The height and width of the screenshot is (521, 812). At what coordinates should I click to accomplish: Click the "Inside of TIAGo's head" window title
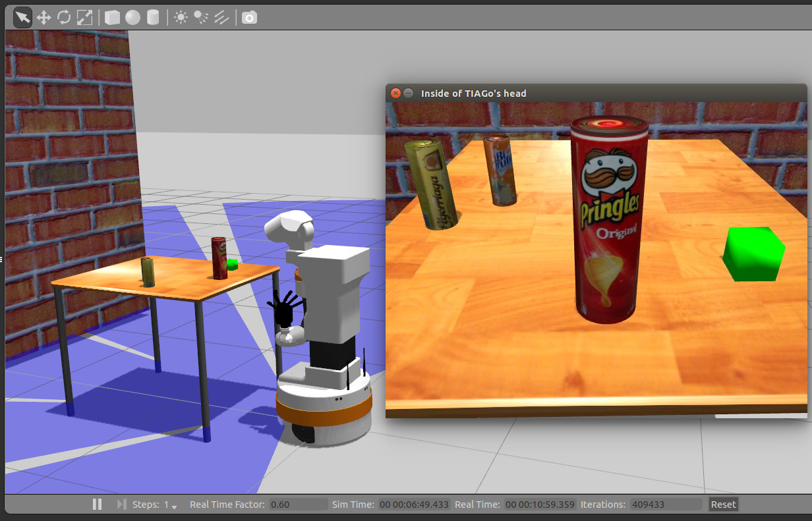474,94
